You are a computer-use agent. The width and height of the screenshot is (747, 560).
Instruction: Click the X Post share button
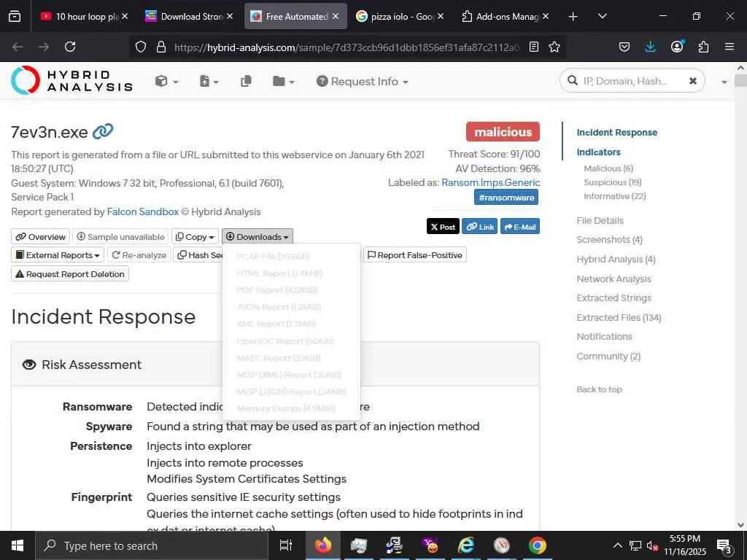pos(443,227)
